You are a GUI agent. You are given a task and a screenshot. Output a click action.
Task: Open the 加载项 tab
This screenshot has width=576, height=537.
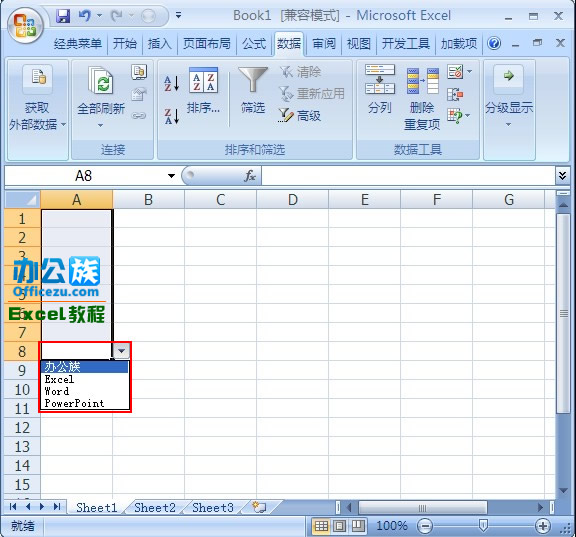(459, 44)
